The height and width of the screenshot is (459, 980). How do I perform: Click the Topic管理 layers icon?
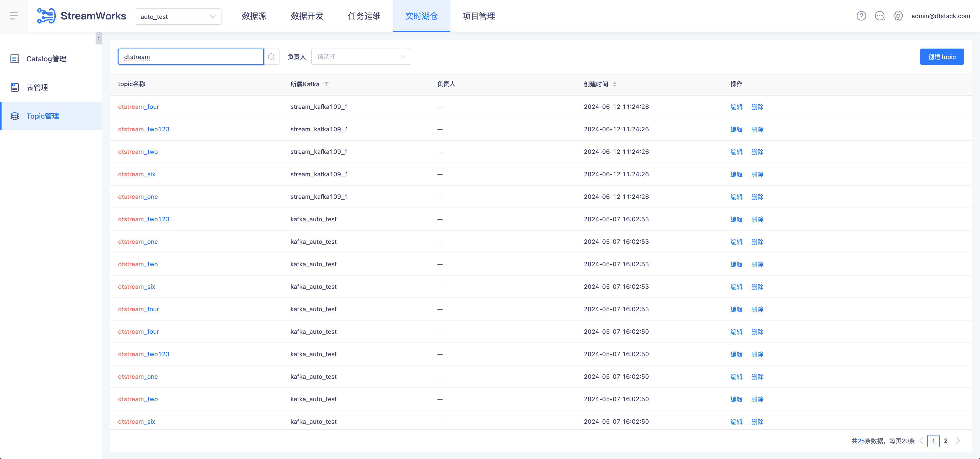coord(15,116)
